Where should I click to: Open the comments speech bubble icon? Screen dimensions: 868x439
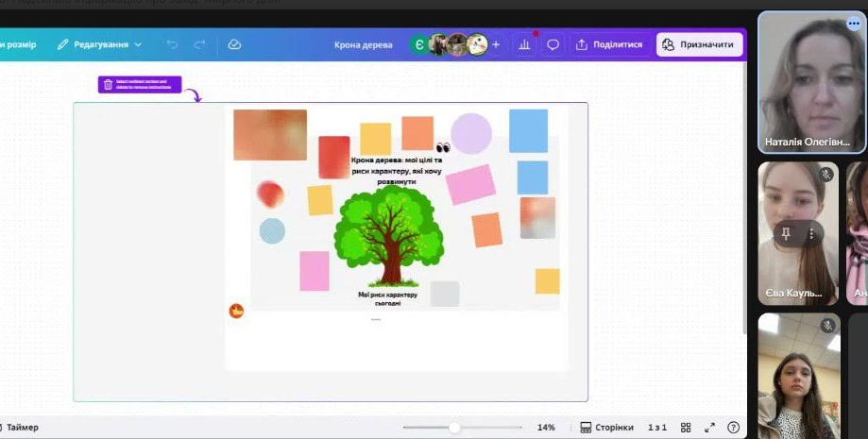tap(553, 44)
